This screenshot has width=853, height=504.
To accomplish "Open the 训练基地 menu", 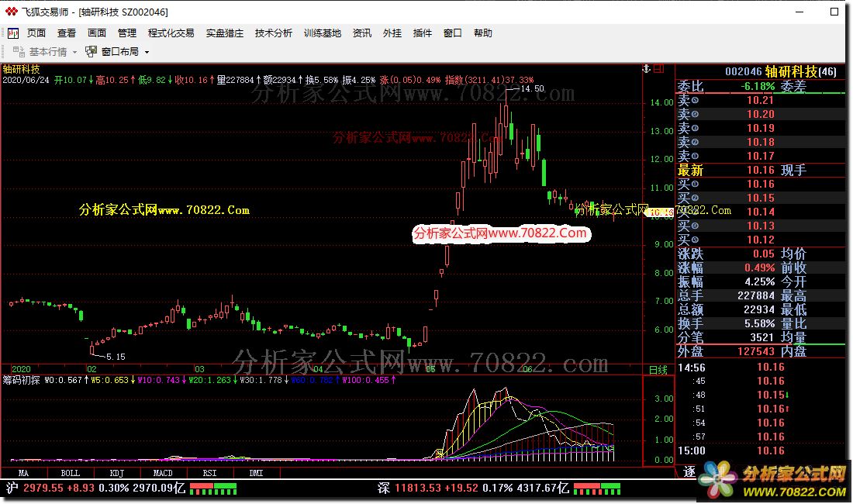I will click(323, 33).
